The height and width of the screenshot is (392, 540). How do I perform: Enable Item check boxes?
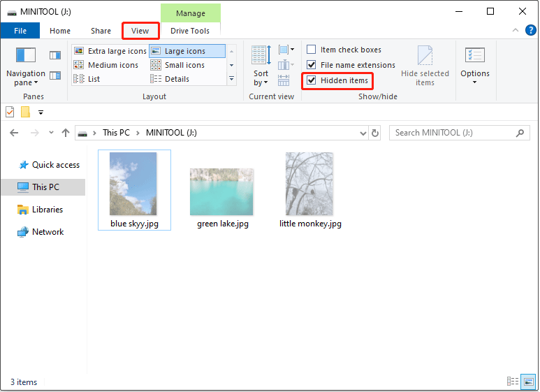click(312, 50)
